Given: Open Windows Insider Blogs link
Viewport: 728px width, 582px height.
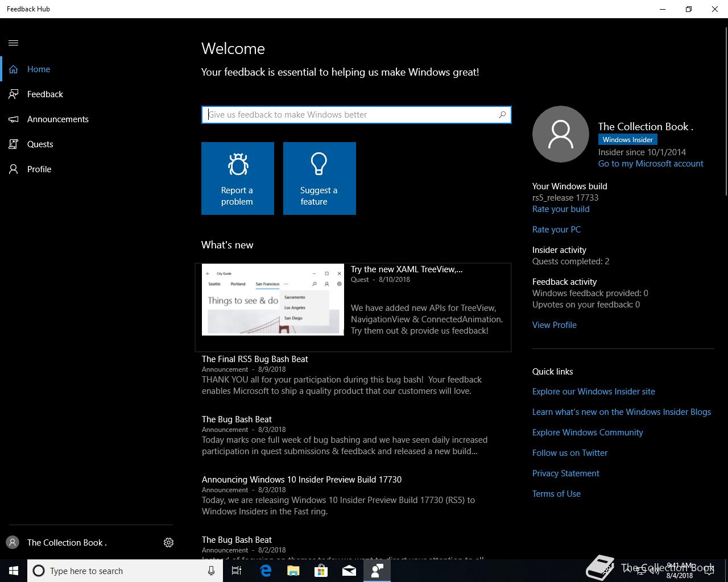Looking at the screenshot, I should coord(622,412).
